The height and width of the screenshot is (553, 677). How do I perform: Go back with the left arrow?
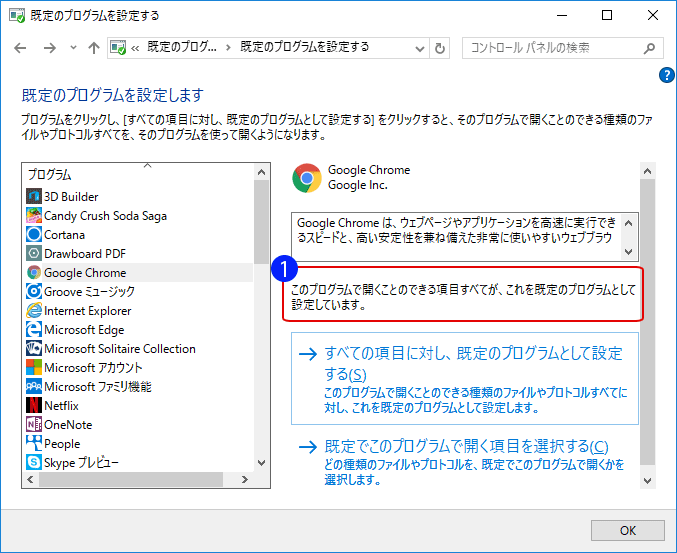click(x=20, y=48)
